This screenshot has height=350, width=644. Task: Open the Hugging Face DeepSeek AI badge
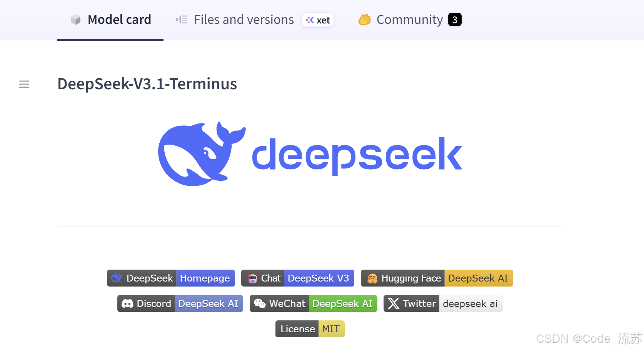pos(437,278)
